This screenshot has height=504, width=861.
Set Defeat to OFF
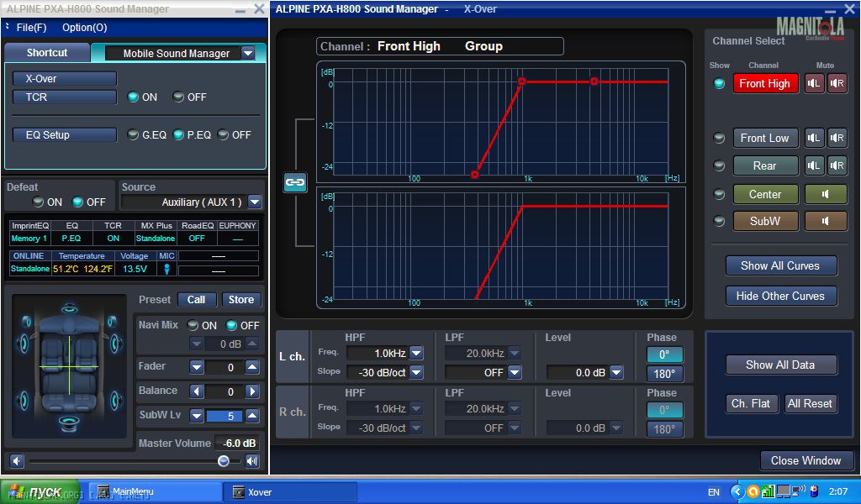(x=78, y=202)
